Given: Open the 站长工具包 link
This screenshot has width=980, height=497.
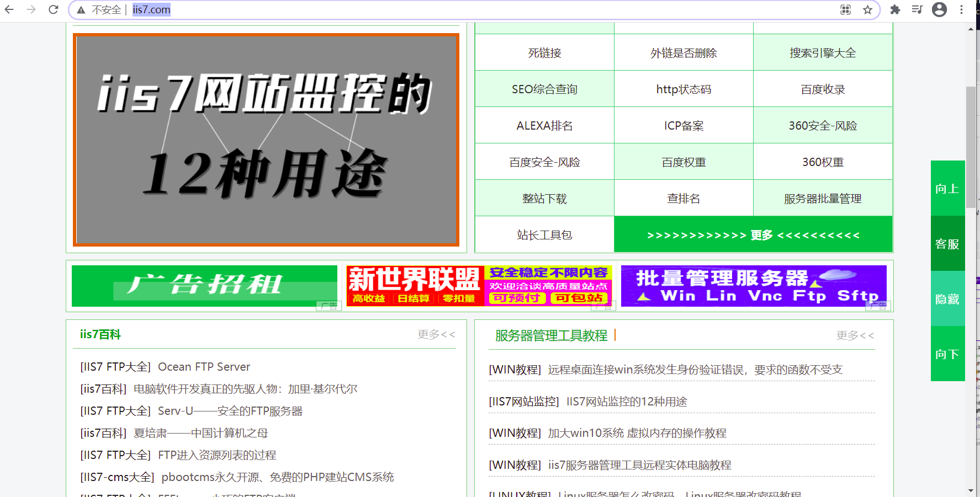Looking at the screenshot, I should pyautogui.click(x=544, y=234).
